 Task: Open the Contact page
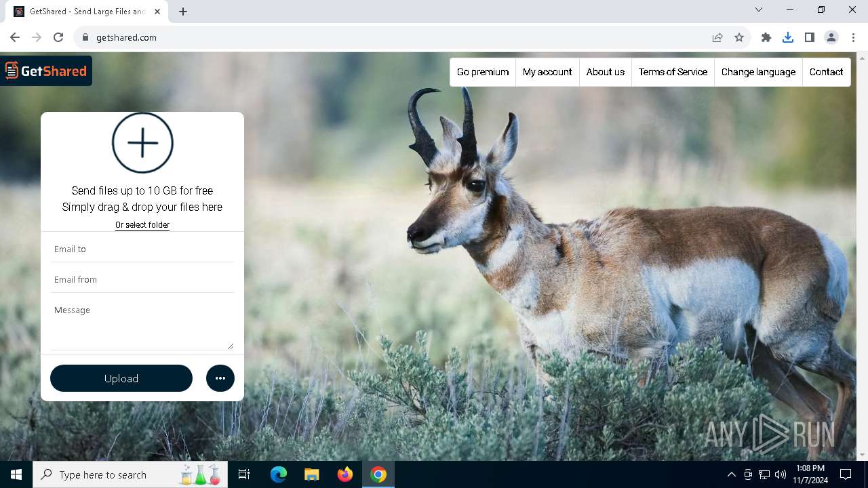click(826, 72)
